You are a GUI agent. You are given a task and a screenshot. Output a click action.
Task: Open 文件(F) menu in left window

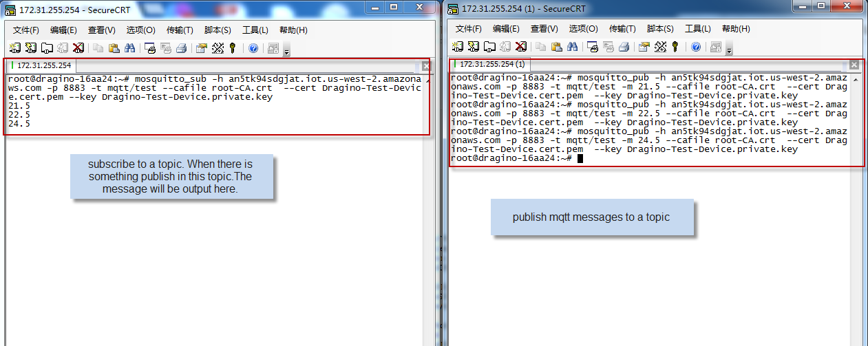26,30
